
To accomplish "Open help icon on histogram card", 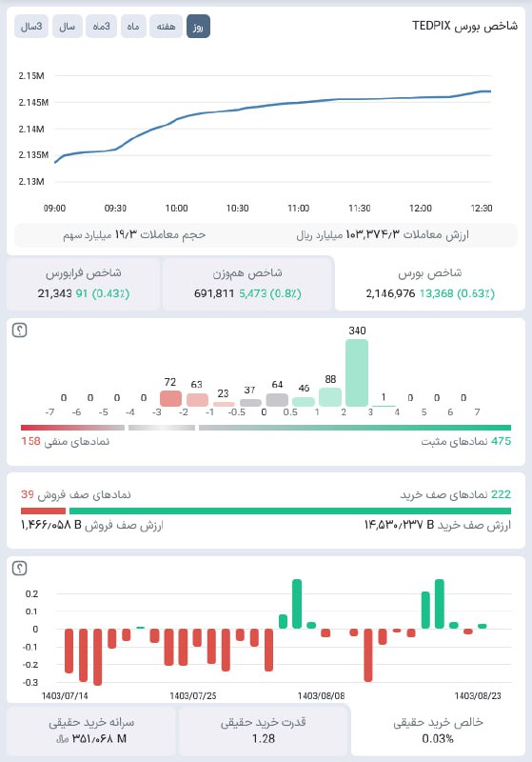I will [19, 331].
